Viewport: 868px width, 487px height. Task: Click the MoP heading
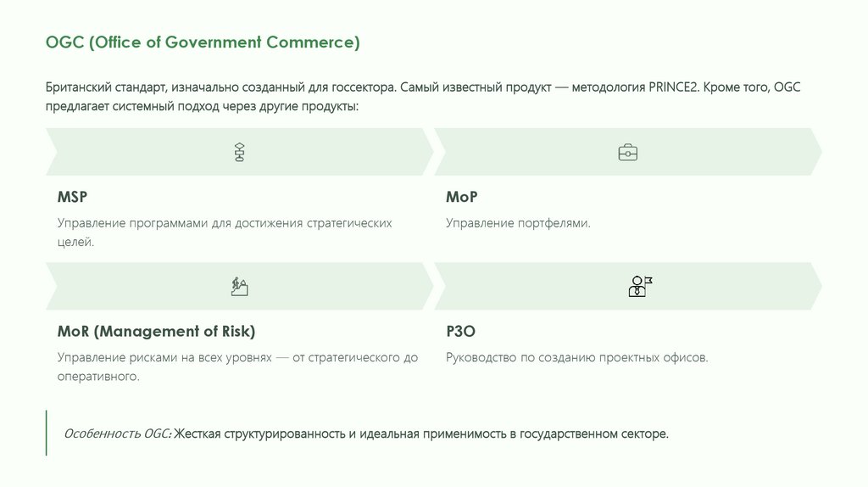coord(462,198)
